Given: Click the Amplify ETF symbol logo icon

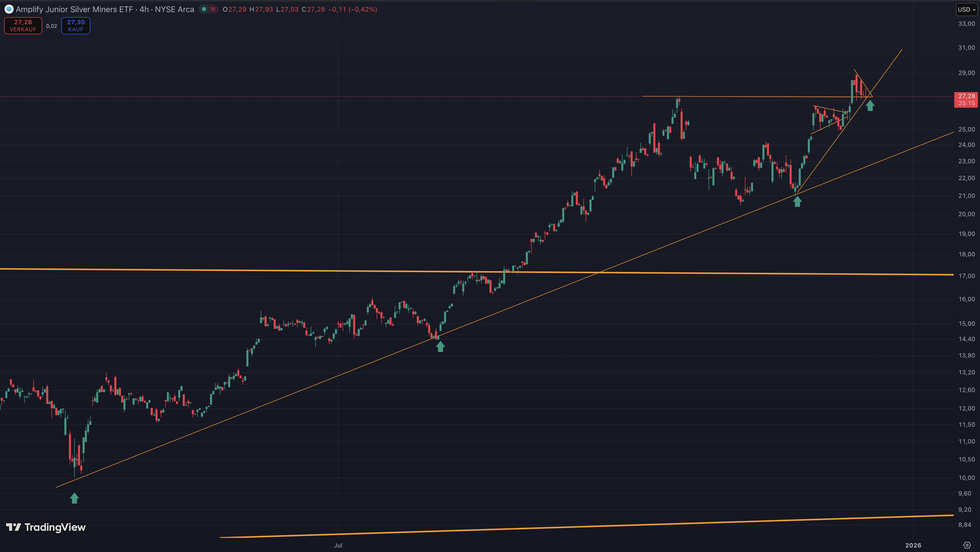Looking at the screenshot, I should (x=9, y=9).
